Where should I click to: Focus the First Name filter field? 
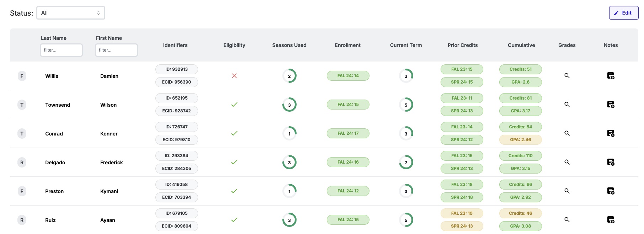[x=116, y=50]
